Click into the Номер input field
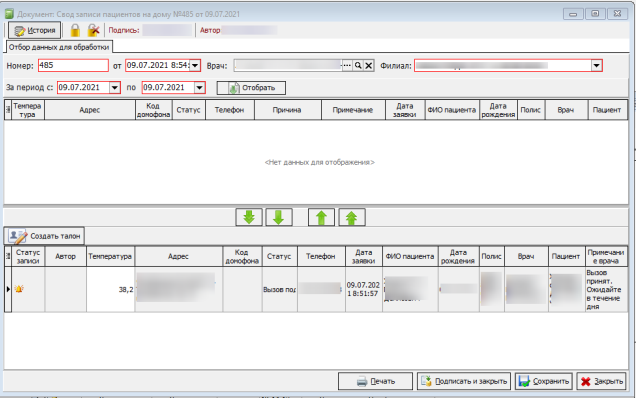636x398 pixels. click(73, 65)
